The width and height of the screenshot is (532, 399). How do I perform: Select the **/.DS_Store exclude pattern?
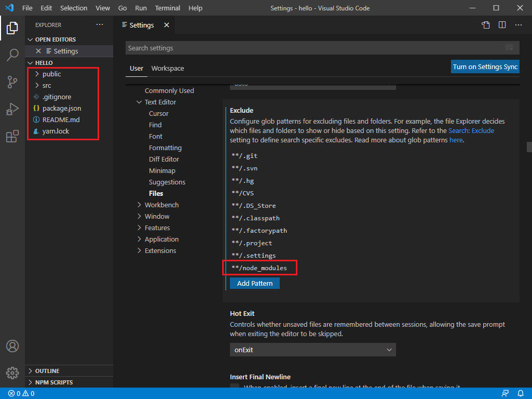coord(253,205)
